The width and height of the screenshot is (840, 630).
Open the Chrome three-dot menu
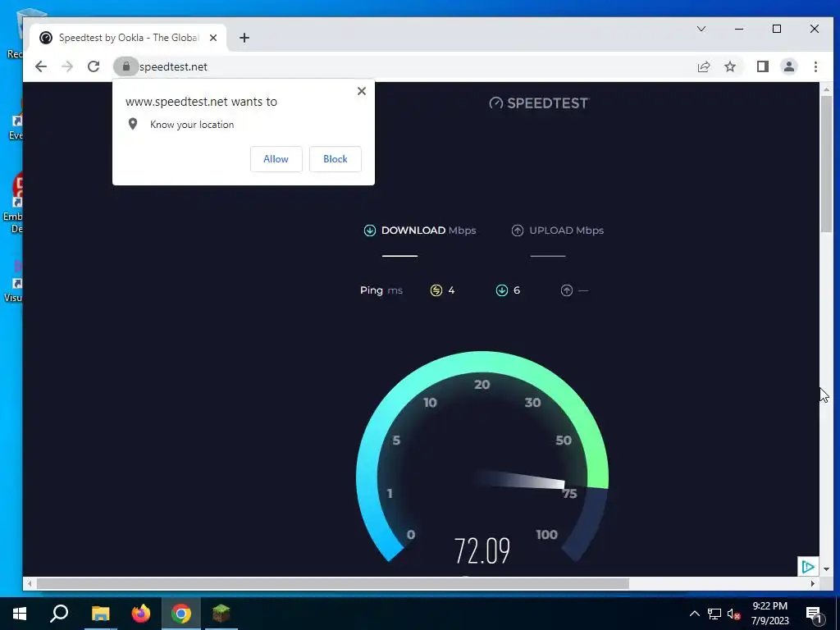pos(815,66)
